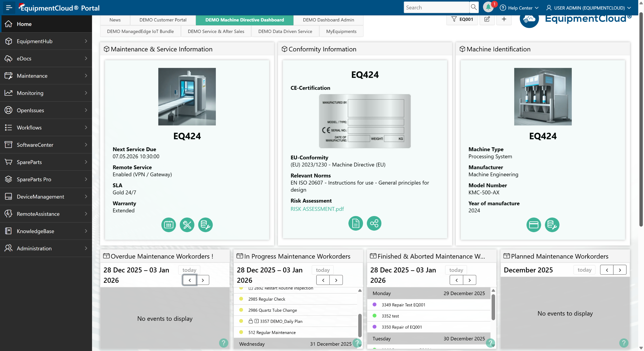
Task: Click the share icon in Conformity card
Action: click(374, 223)
